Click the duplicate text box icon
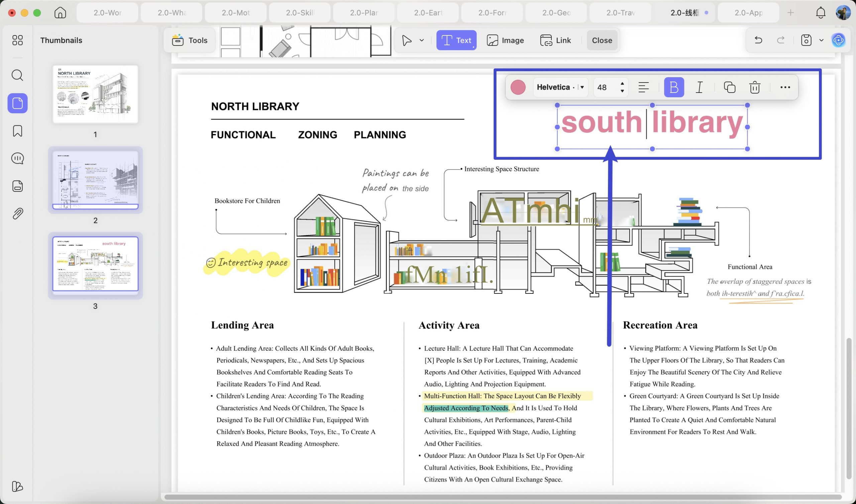856x504 pixels. click(x=729, y=87)
